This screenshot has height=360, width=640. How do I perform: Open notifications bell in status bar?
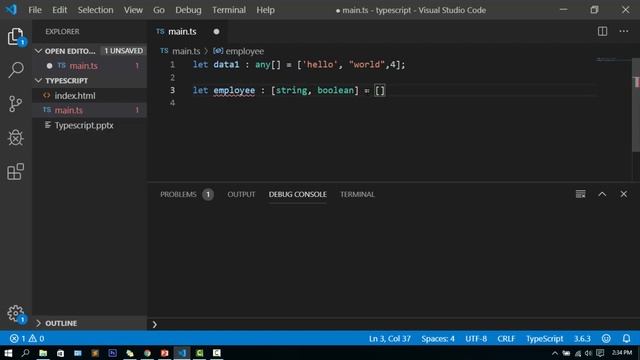coord(626,338)
